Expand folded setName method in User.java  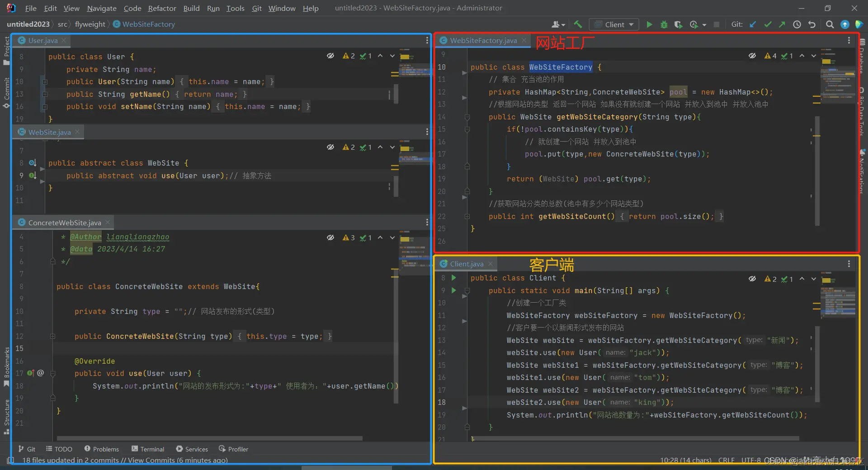(x=45, y=107)
